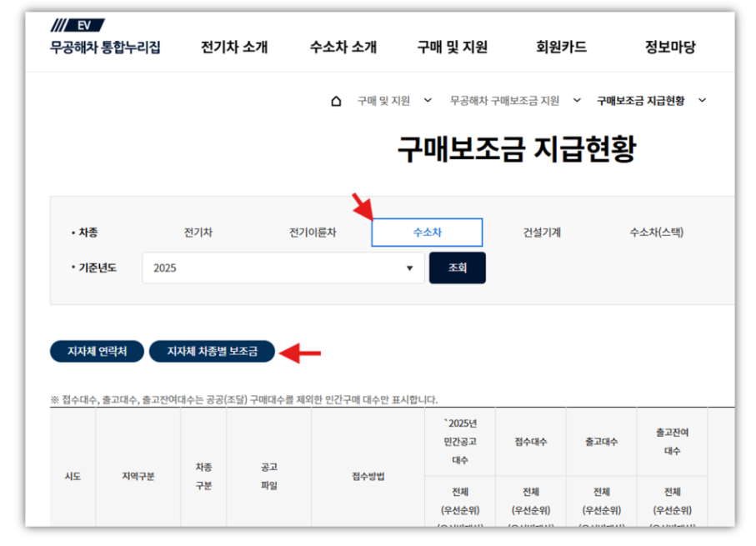756x546 pixels.
Task: Select the 전기차 vehicle type tab
Action: point(198,233)
